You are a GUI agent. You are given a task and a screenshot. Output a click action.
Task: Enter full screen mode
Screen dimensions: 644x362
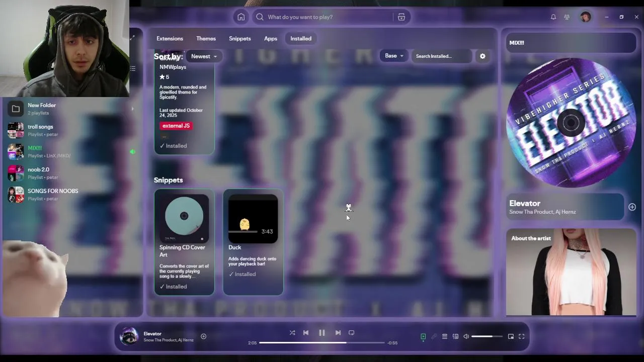click(522, 337)
